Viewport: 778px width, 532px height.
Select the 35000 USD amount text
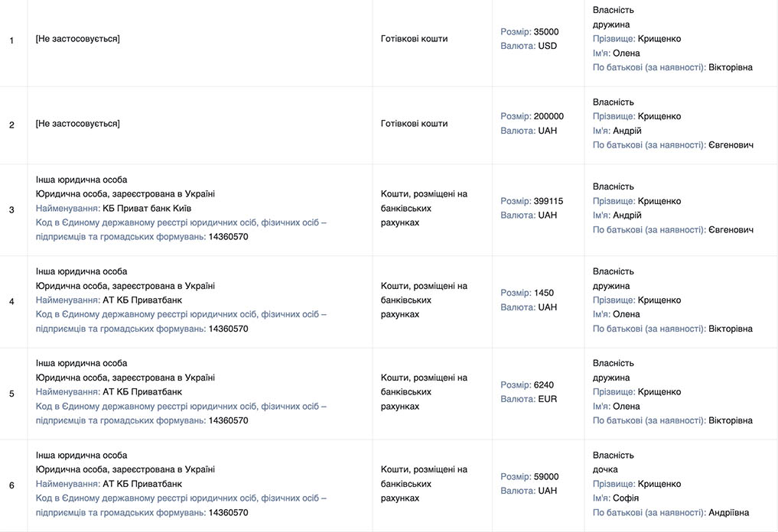pyautogui.click(x=545, y=32)
